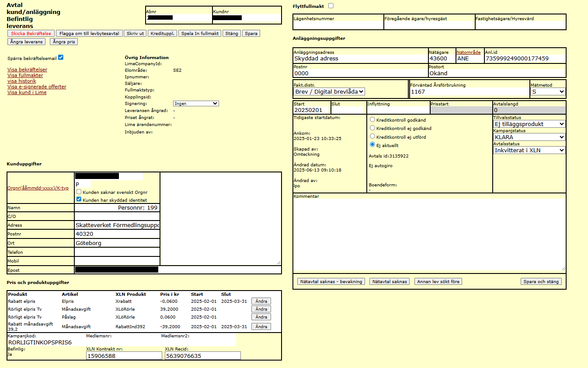
Task: Click the Skicka Bekräftelse button
Action: [x=31, y=33]
